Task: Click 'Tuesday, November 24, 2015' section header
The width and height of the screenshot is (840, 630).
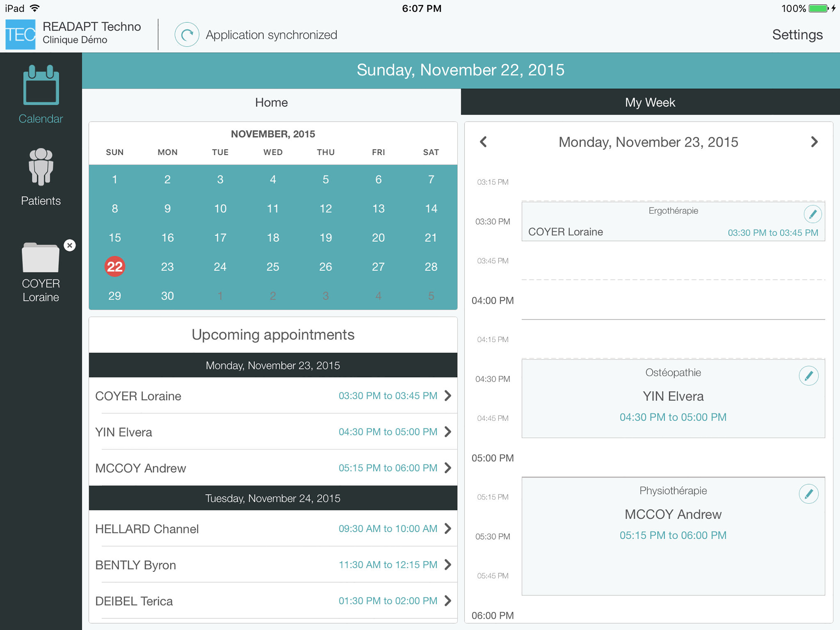Action: (x=273, y=498)
